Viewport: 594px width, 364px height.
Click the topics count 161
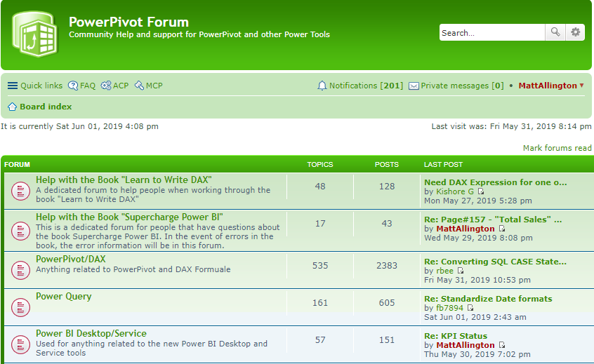pyautogui.click(x=320, y=303)
